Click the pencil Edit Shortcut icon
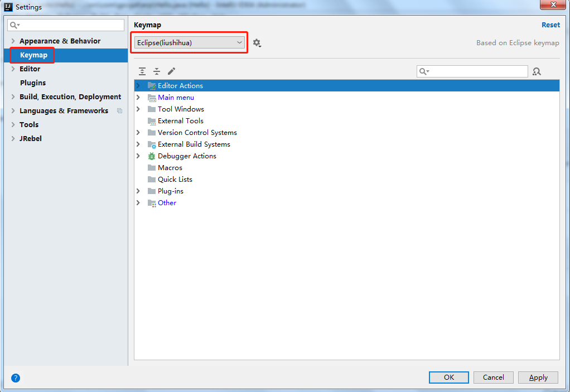The height and width of the screenshot is (392, 570). coord(172,71)
